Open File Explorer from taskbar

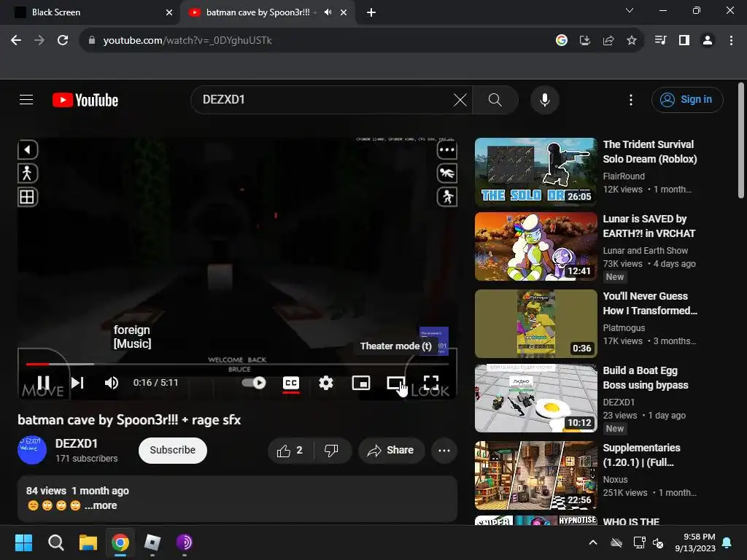point(88,542)
